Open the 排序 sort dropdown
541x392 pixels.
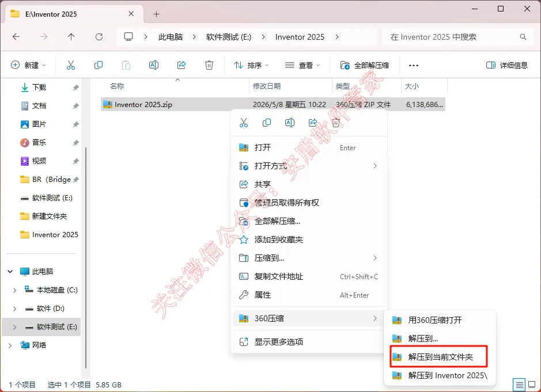(x=251, y=65)
